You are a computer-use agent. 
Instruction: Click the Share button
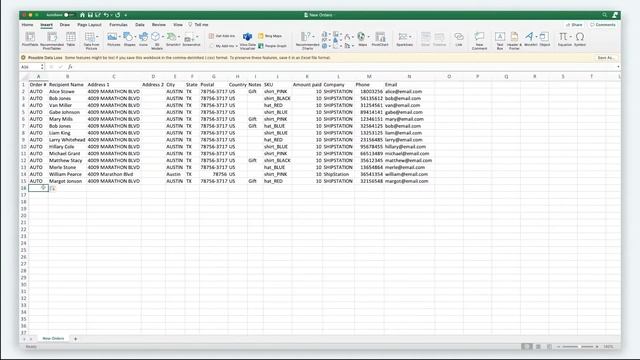(574, 25)
